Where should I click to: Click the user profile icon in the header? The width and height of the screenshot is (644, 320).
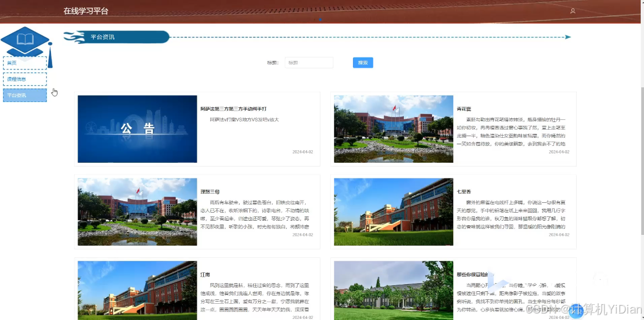572,11
